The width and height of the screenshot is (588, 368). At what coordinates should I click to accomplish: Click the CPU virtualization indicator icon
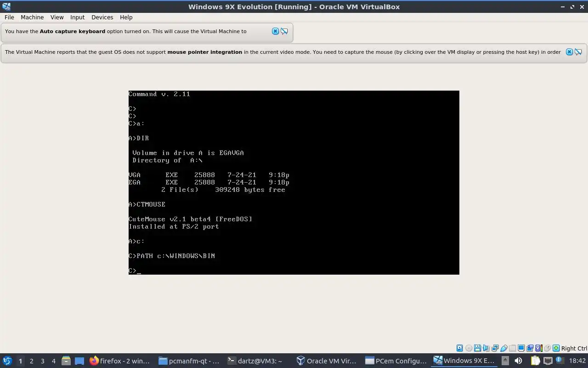538,348
